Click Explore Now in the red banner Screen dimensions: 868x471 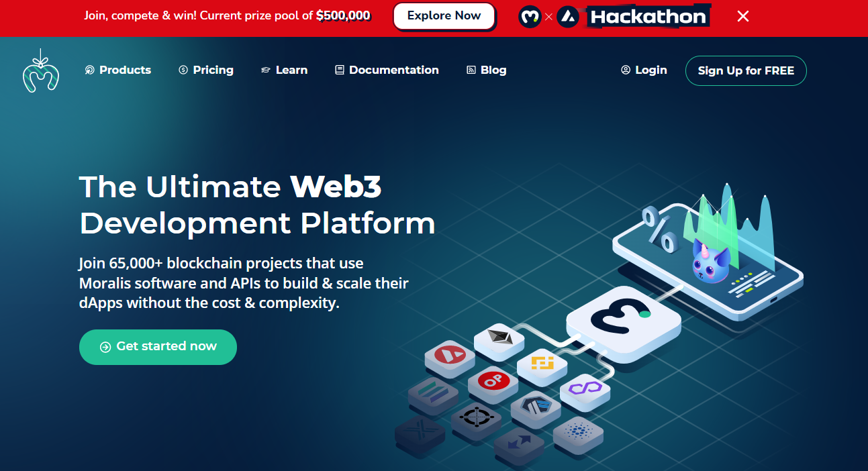444,16
